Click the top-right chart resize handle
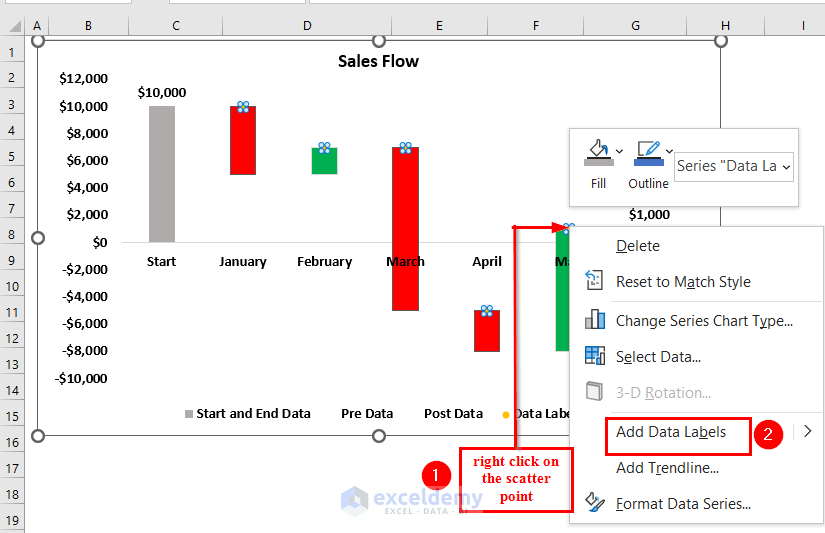825x533 pixels. (721, 41)
